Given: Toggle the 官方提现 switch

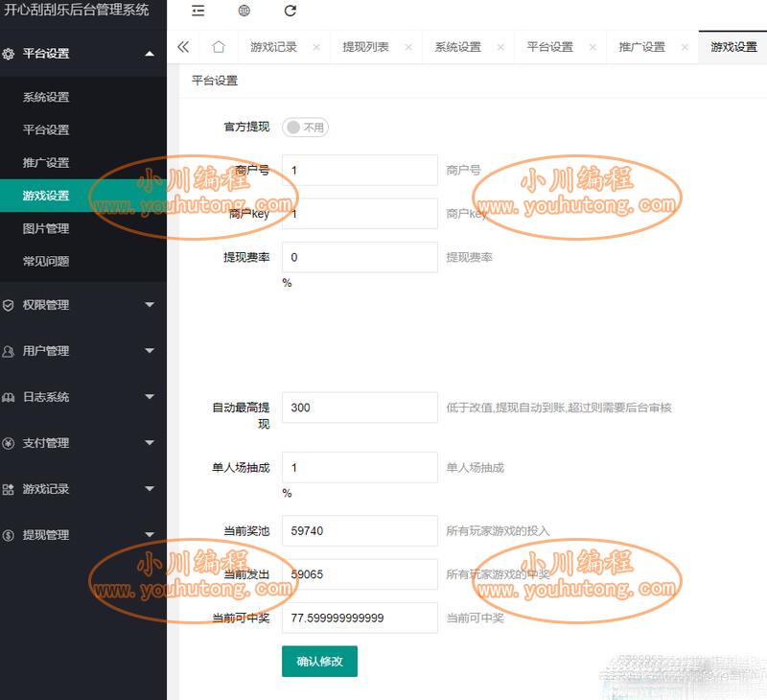Looking at the screenshot, I should pyautogui.click(x=305, y=128).
